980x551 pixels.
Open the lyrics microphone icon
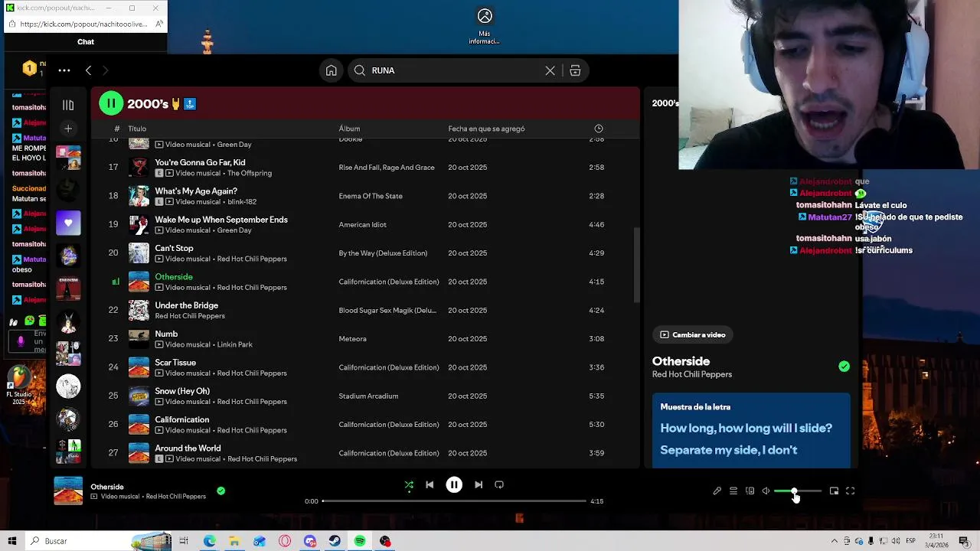coord(717,491)
